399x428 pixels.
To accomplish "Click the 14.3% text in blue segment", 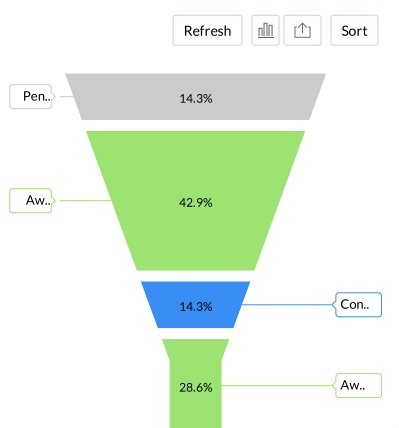I will click(x=196, y=307).
